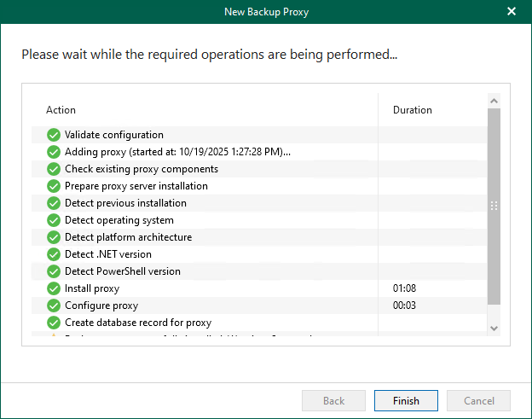Select the Prepare proxy server installation row
The width and height of the screenshot is (532, 419).
point(136,186)
